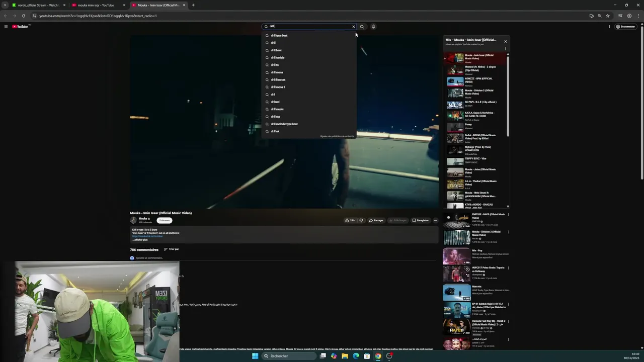
Task: Choose suggestion 'drill tn'
Action: click(309, 65)
